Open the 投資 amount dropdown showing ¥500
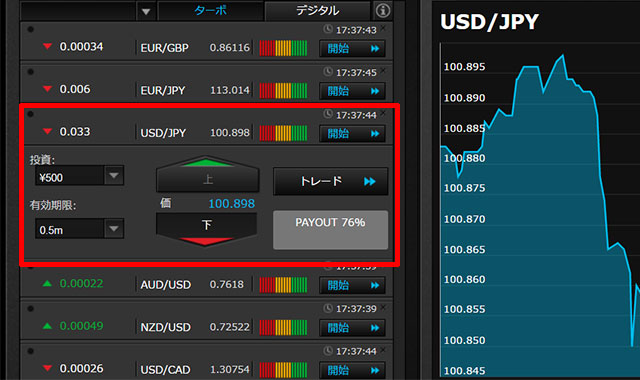 click(x=114, y=176)
